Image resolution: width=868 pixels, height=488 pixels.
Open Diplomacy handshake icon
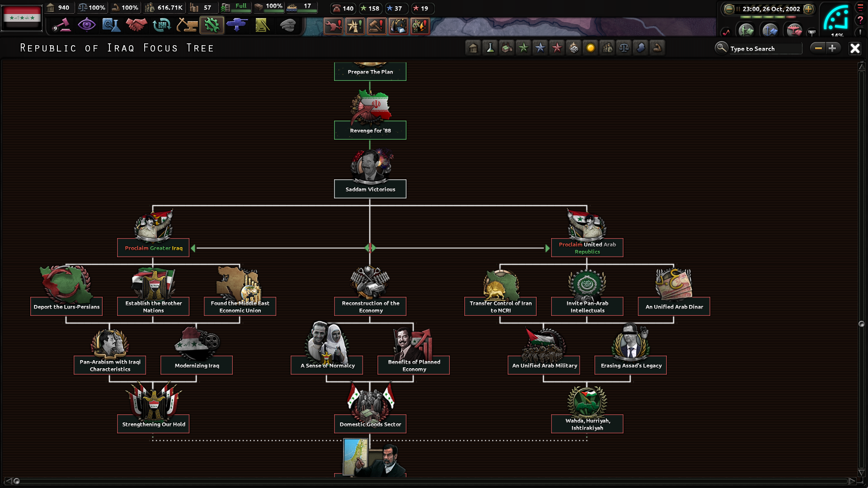pyautogui.click(x=136, y=25)
